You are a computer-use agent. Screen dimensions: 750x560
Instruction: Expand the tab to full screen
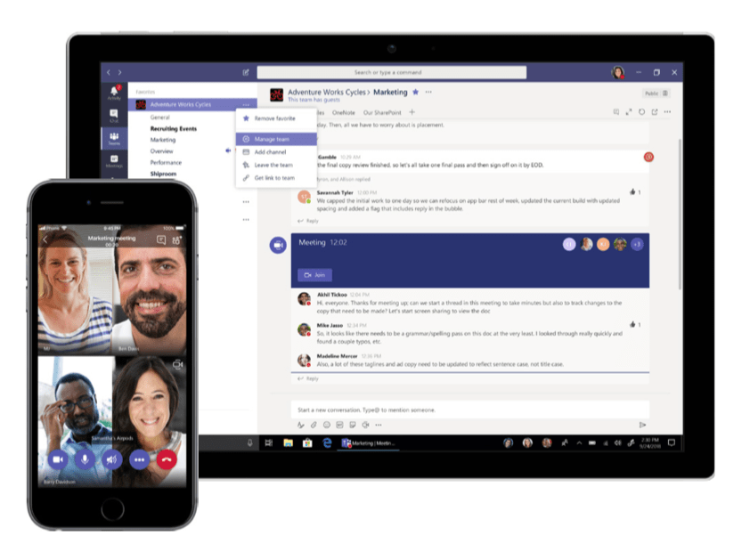click(x=629, y=112)
